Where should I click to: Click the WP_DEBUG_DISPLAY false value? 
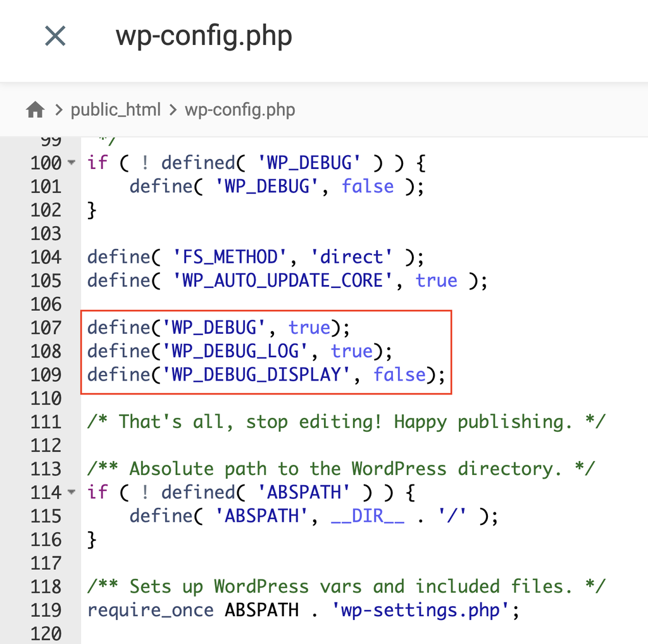pos(399,374)
